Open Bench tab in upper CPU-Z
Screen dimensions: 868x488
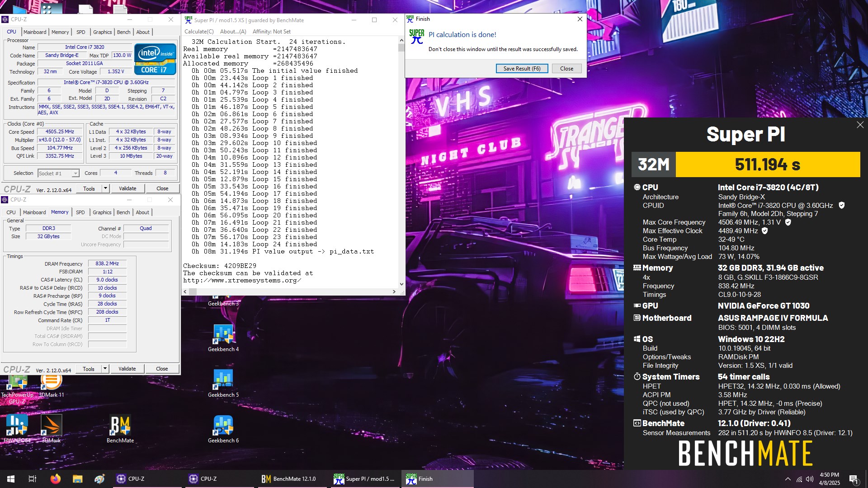(x=124, y=32)
